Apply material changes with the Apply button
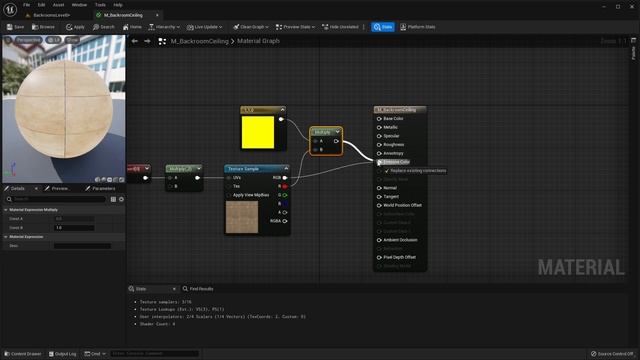This screenshot has width=640, height=360. [75, 27]
